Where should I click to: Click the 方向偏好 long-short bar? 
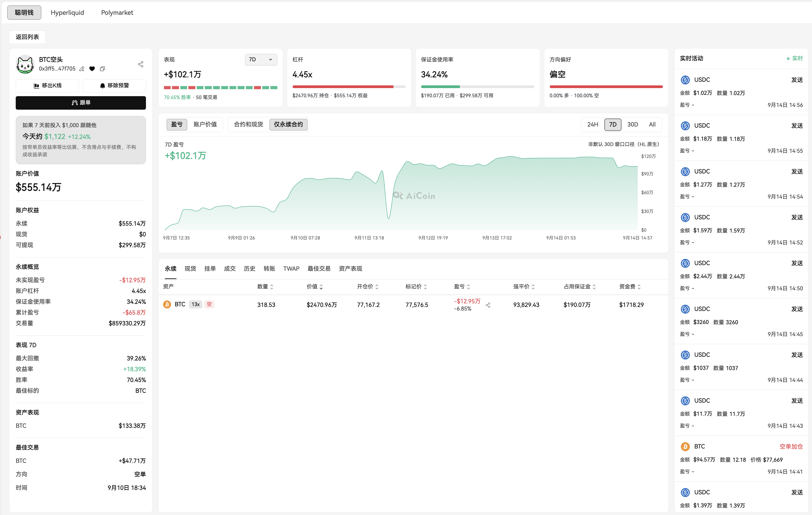(606, 87)
